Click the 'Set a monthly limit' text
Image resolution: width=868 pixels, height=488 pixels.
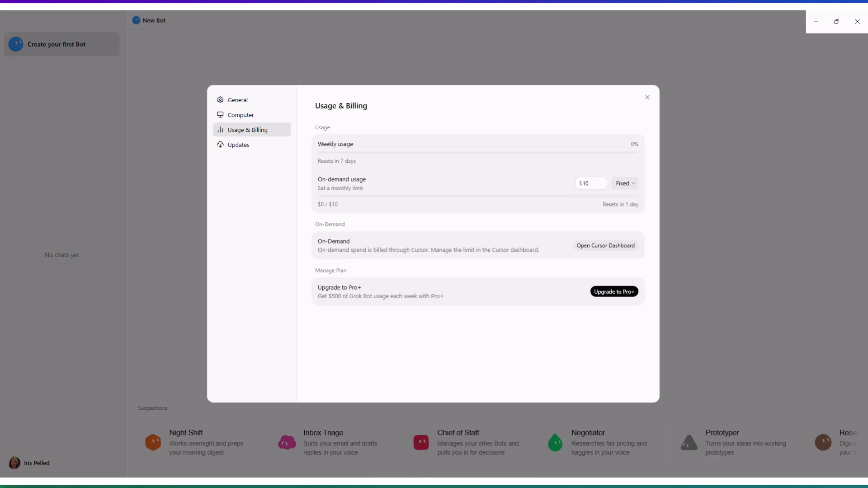(340, 188)
